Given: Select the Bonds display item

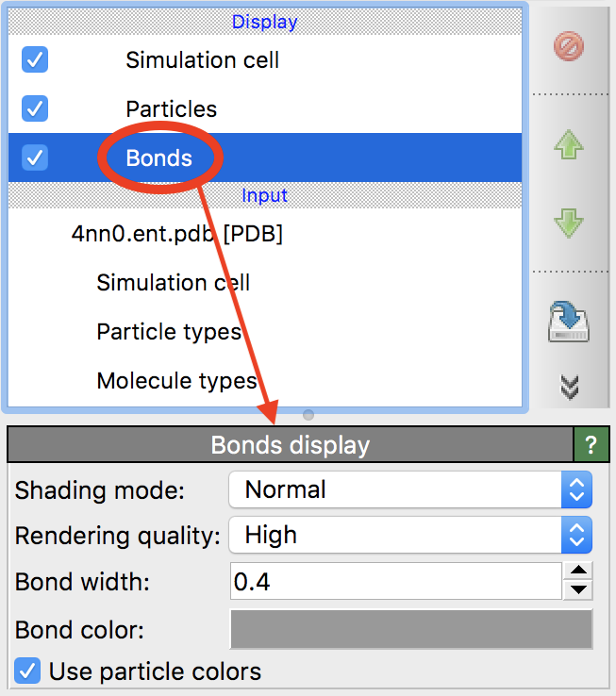Looking at the screenshot, I should coord(158,157).
